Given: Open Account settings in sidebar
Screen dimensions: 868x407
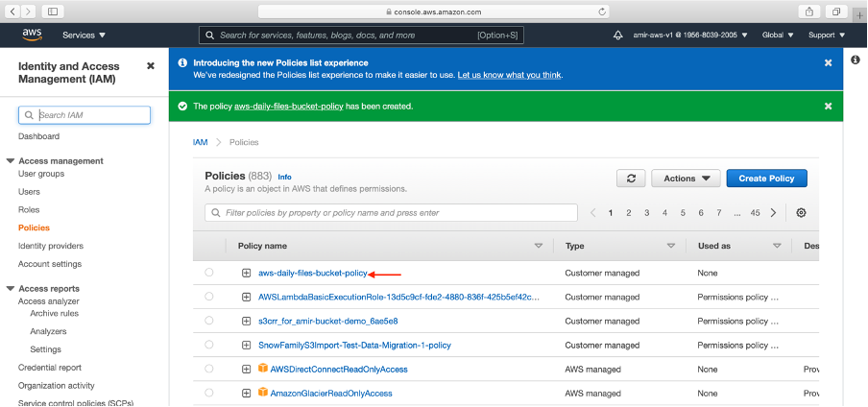Looking at the screenshot, I should point(50,264).
